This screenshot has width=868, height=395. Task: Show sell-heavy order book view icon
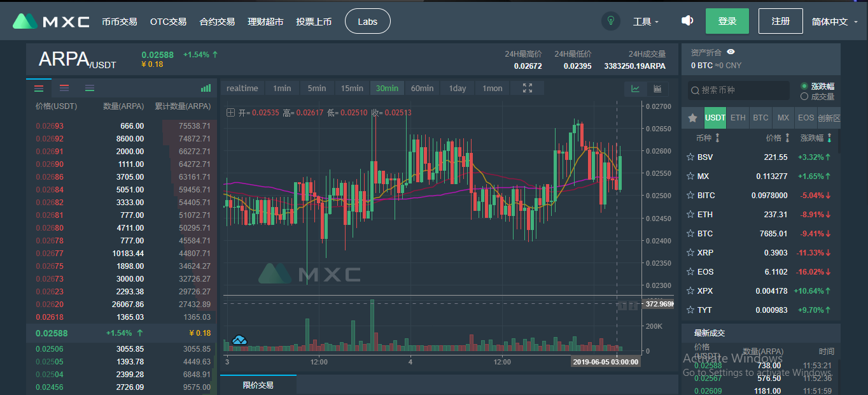tap(64, 88)
